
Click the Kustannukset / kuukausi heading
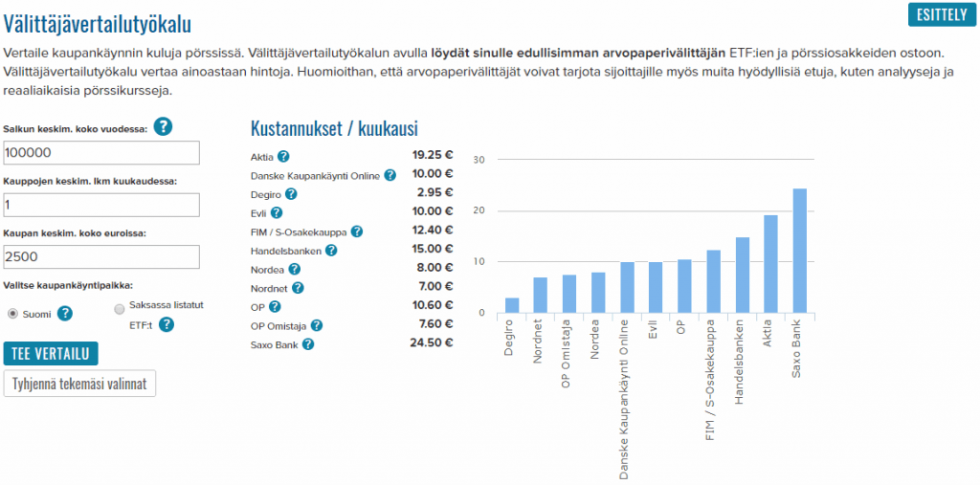tap(334, 129)
